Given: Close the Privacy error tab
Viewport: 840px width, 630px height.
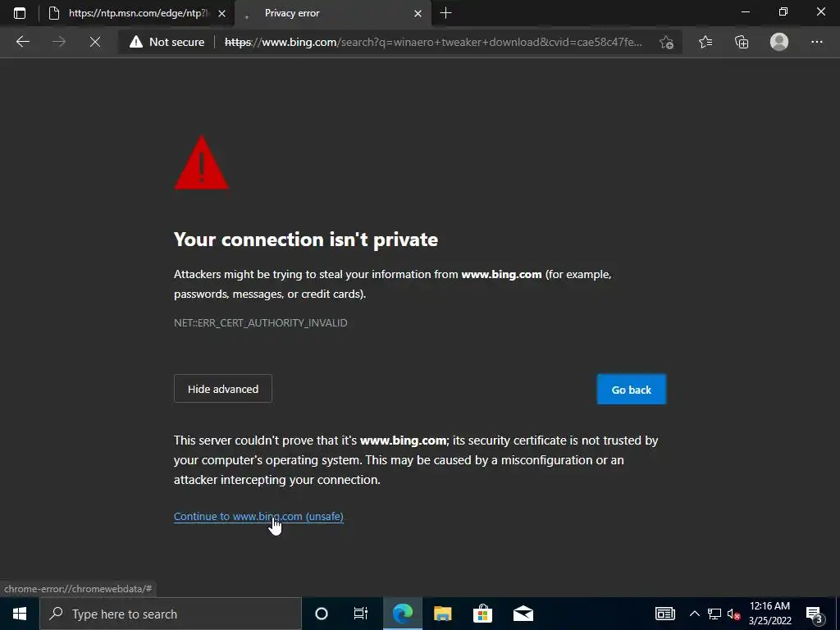Looking at the screenshot, I should (x=418, y=14).
